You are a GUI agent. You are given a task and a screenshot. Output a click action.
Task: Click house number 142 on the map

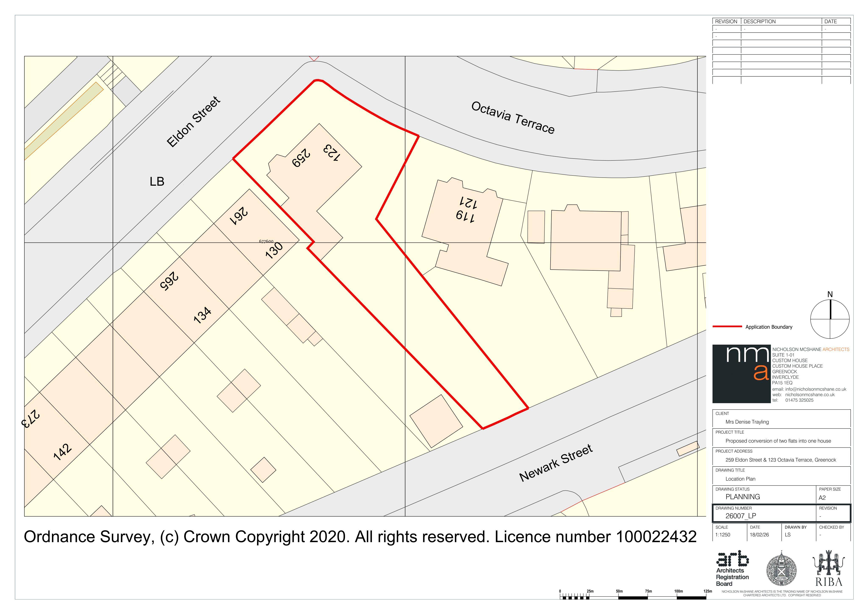[x=62, y=452]
